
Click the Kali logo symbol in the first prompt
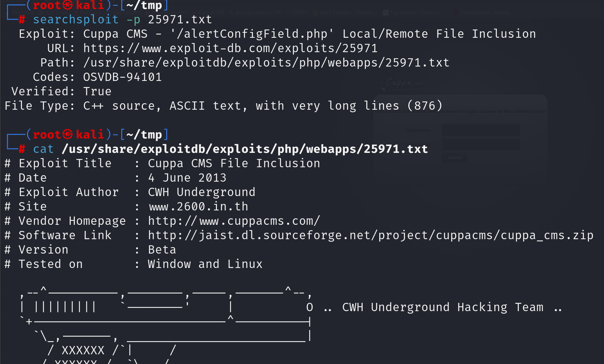pyautogui.click(x=68, y=5)
